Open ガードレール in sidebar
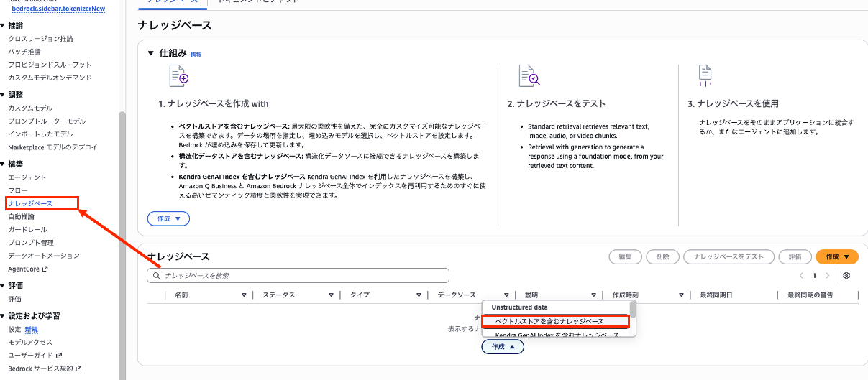 click(x=27, y=230)
